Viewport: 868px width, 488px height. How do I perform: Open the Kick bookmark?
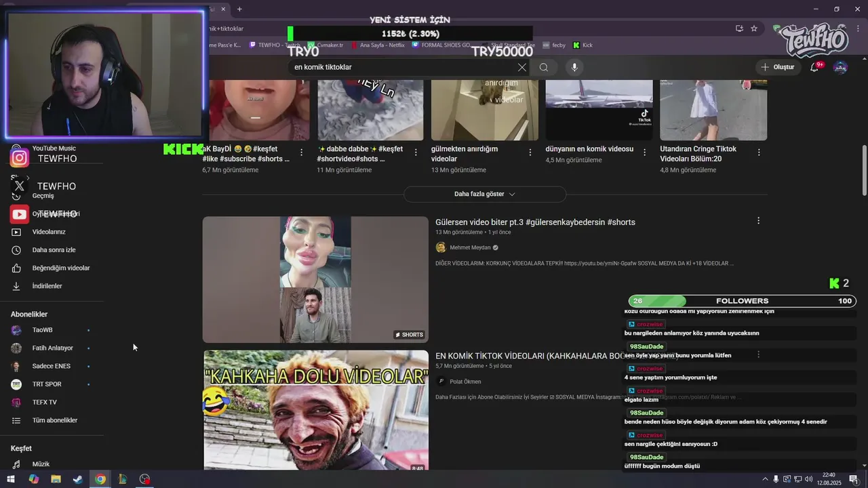pyautogui.click(x=583, y=45)
